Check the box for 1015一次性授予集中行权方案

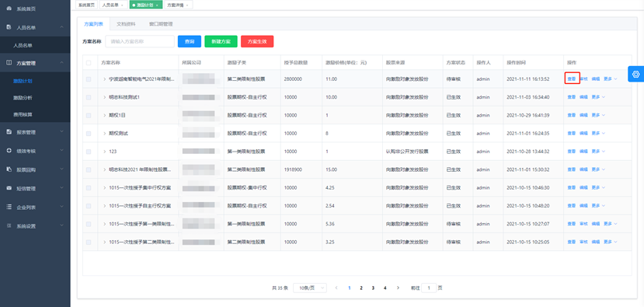click(89, 188)
